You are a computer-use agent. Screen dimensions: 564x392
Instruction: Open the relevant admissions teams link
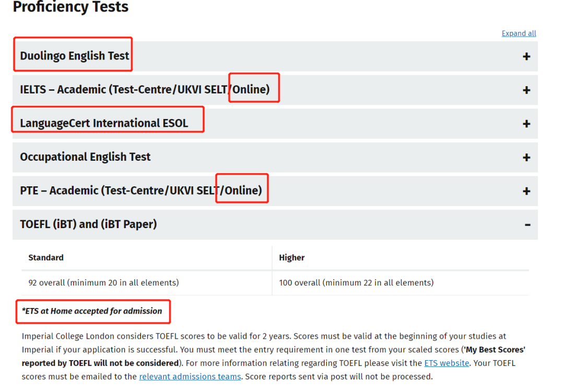point(190,376)
